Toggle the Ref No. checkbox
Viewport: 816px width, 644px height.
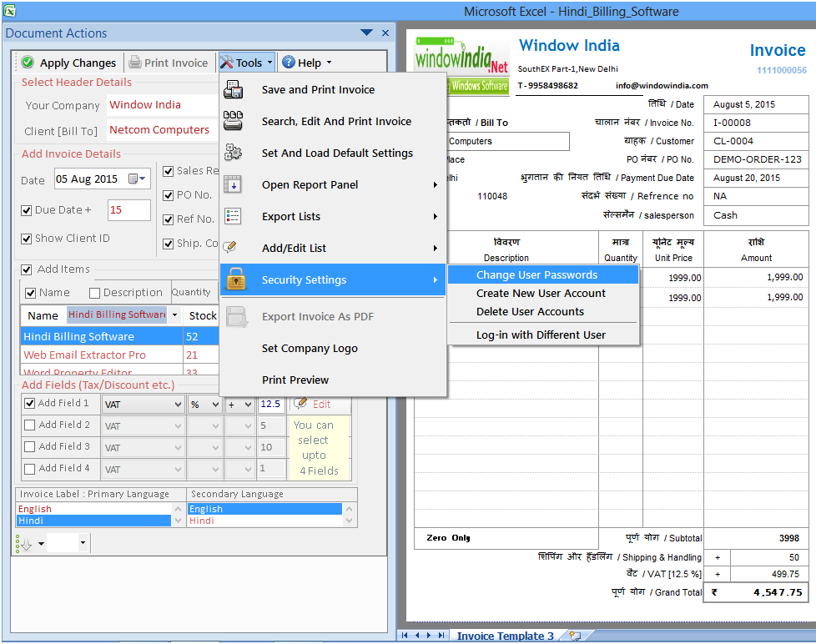pyautogui.click(x=168, y=219)
